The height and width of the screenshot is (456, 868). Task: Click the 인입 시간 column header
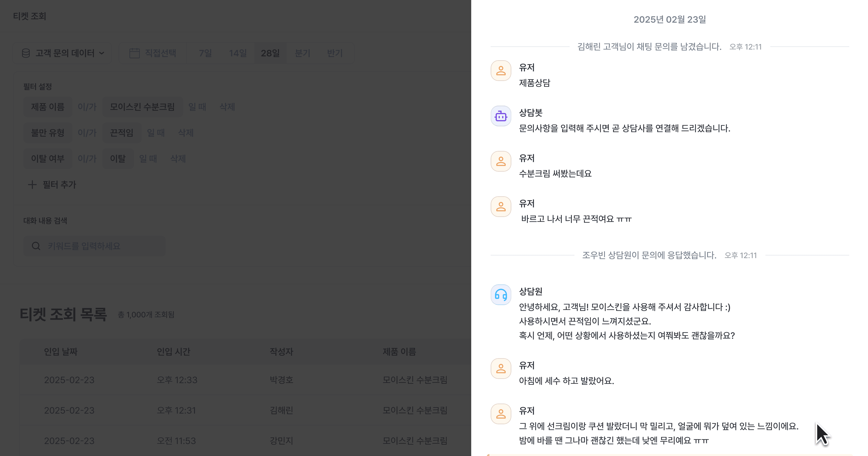173,352
